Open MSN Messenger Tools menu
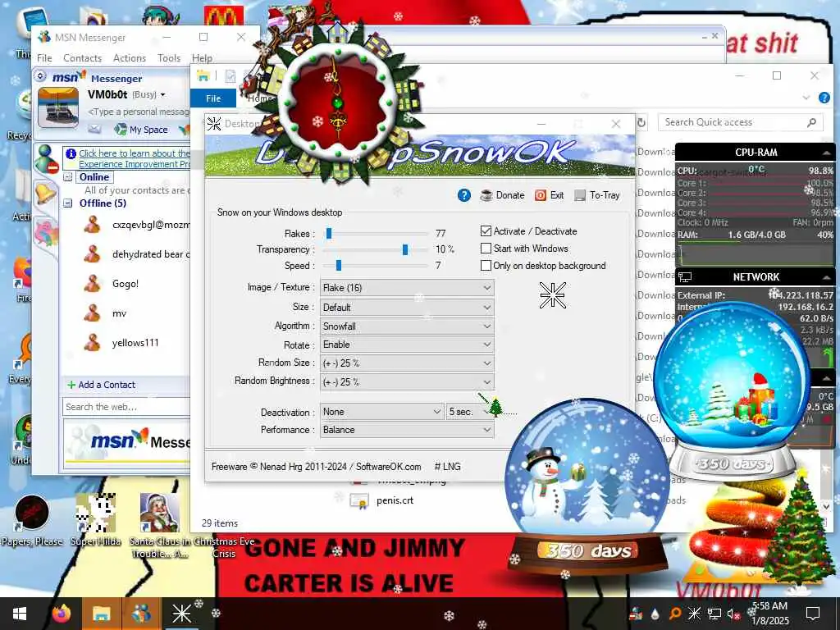840x630 pixels. (x=169, y=58)
